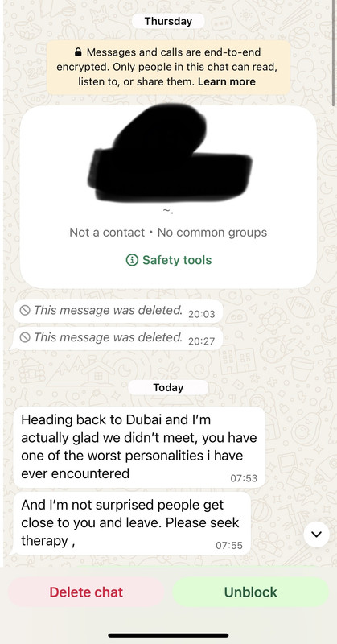Select the deleted message at 20:03
Viewport: 337px width, 644px height.
point(117,312)
